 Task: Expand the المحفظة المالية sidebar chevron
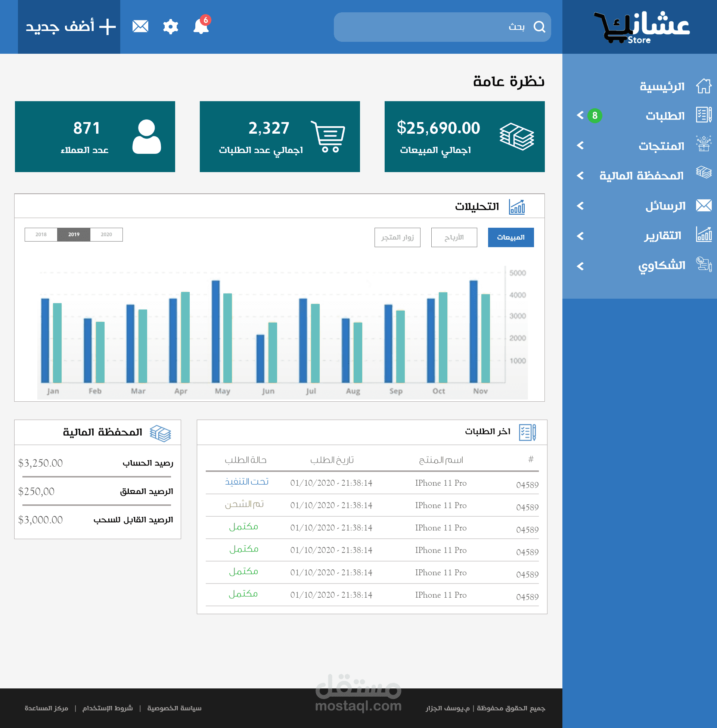pos(580,175)
